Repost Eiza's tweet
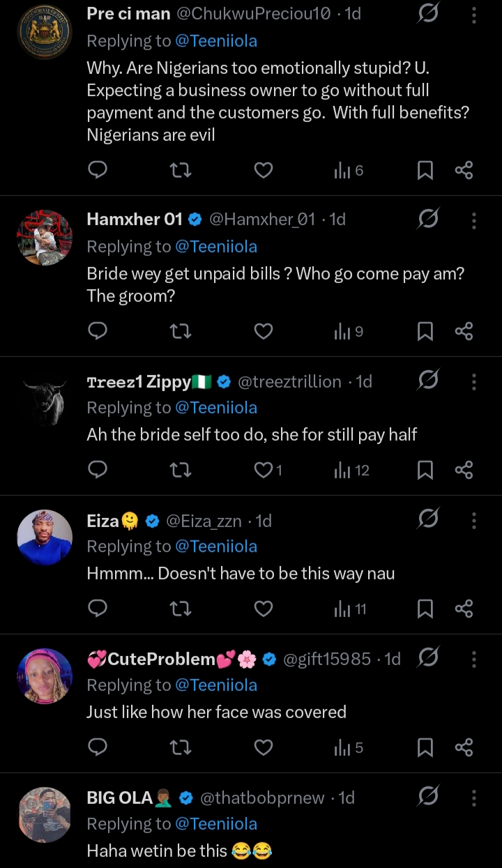 click(x=181, y=609)
